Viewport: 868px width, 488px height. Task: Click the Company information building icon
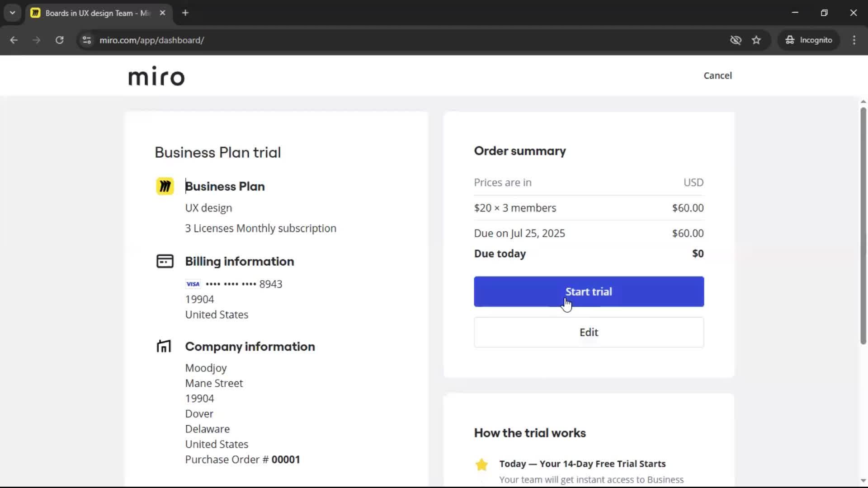(164, 347)
